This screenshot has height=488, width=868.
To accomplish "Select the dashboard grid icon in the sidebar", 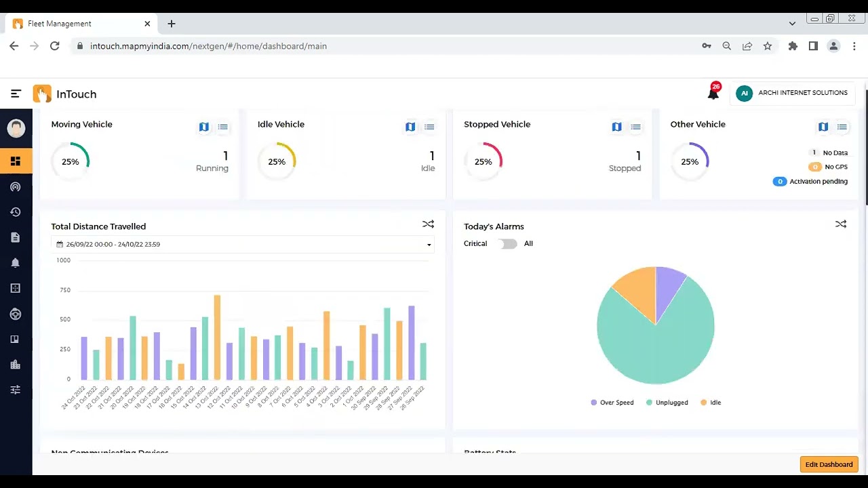I will [16, 161].
